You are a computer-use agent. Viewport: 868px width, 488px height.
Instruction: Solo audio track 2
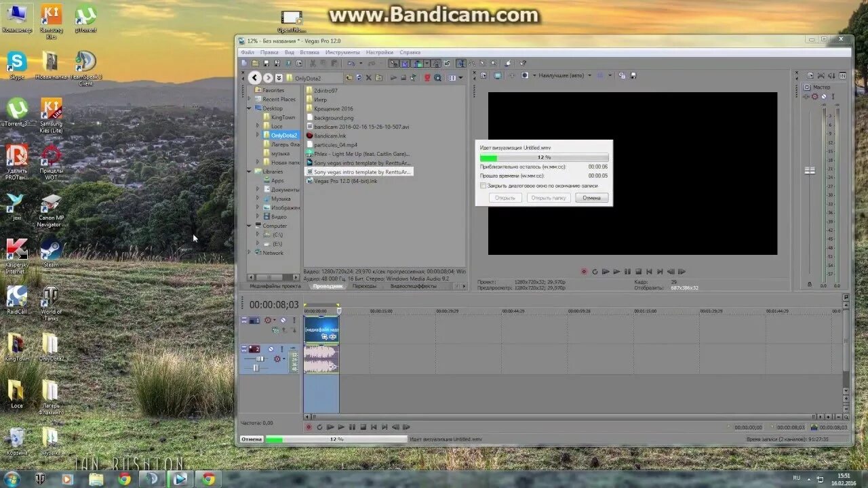(x=282, y=349)
